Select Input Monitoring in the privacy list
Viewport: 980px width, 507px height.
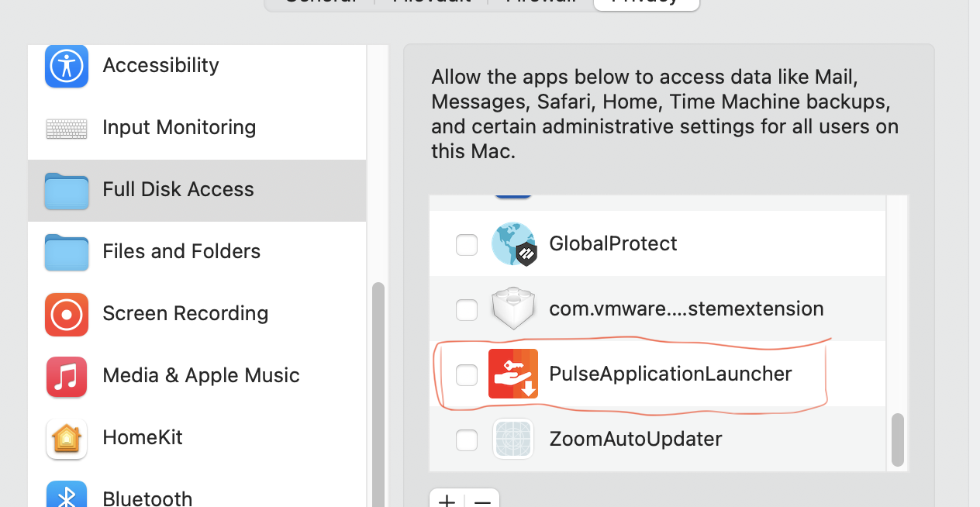click(x=197, y=128)
